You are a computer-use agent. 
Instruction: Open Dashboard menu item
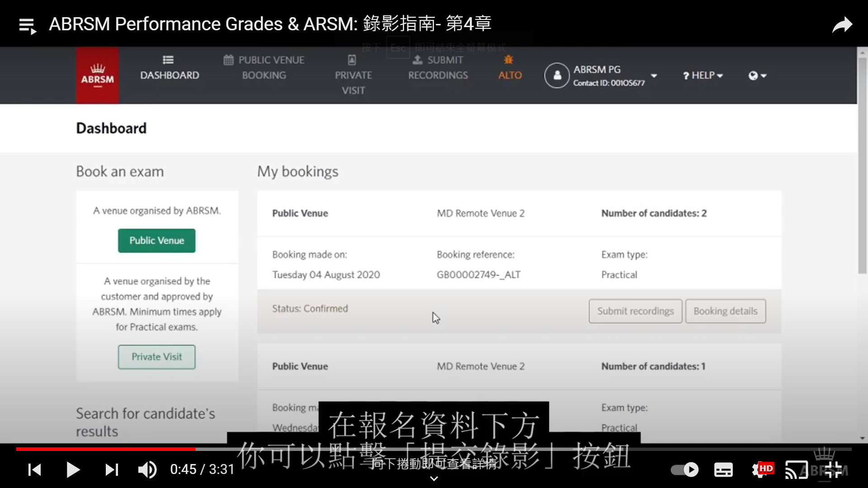coord(170,69)
